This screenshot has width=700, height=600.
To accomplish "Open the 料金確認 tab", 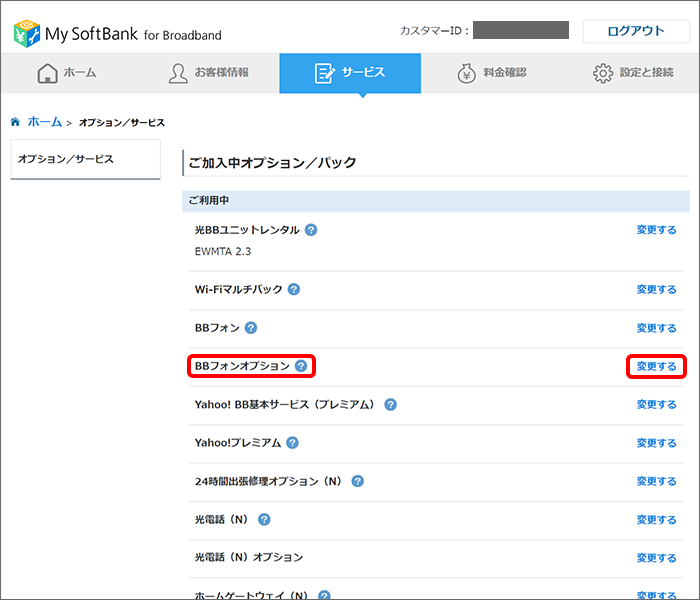I will (x=492, y=73).
